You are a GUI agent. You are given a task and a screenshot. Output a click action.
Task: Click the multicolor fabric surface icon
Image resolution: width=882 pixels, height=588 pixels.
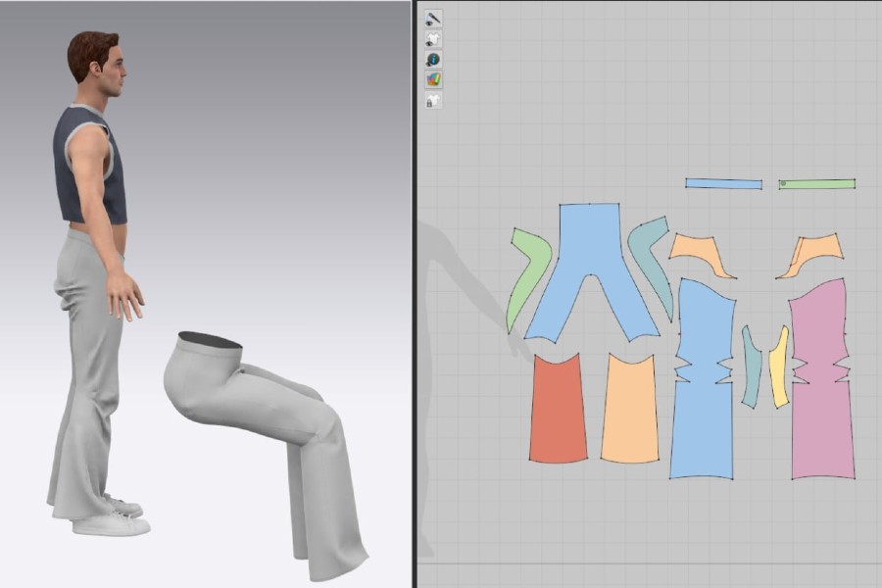point(433,79)
